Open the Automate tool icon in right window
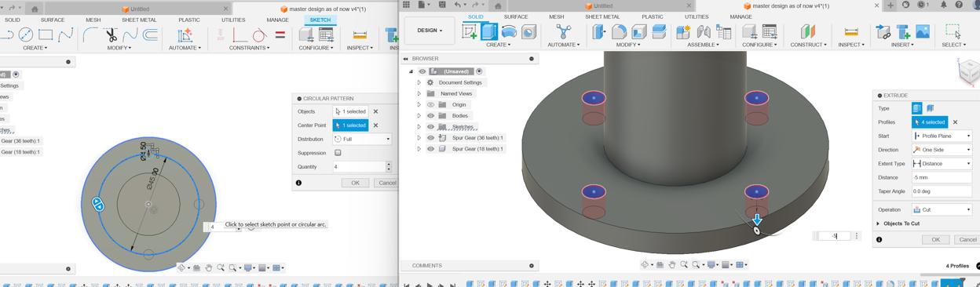Screen dimensions: 980x287 click(563, 32)
